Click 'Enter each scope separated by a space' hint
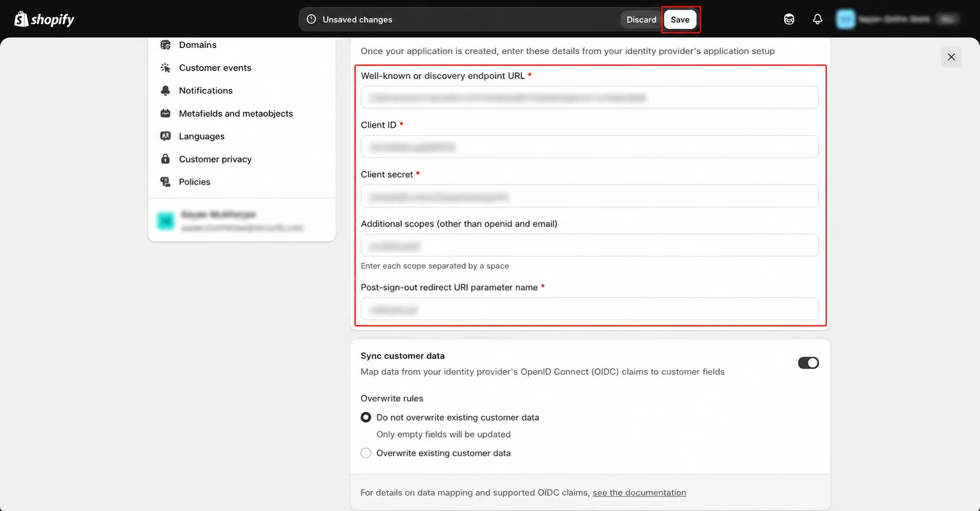The height and width of the screenshot is (511, 980). point(435,266)
